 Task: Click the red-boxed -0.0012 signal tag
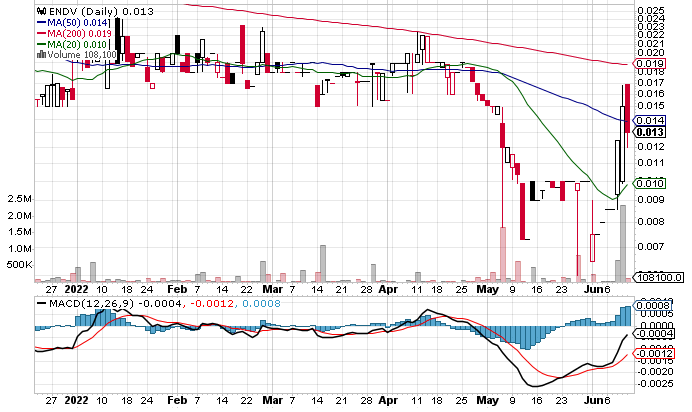[x=655, y=353]
